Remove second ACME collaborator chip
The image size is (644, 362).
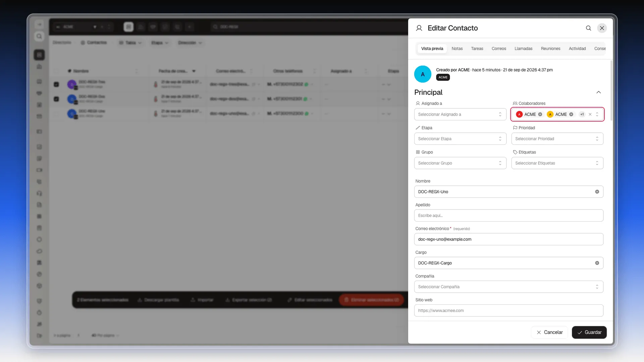571,114
